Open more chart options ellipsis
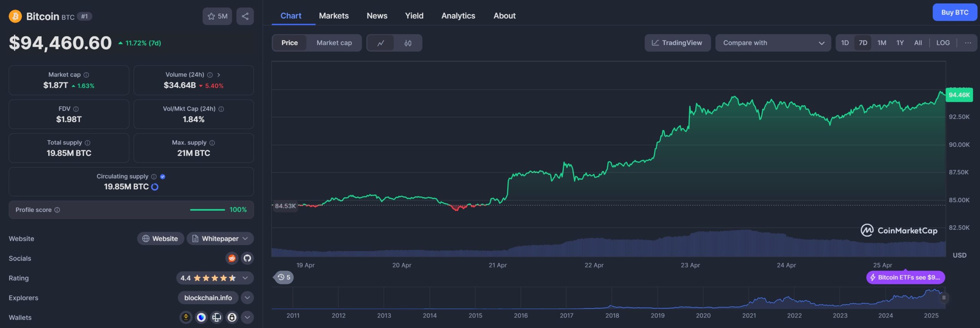 pos(968,43)
